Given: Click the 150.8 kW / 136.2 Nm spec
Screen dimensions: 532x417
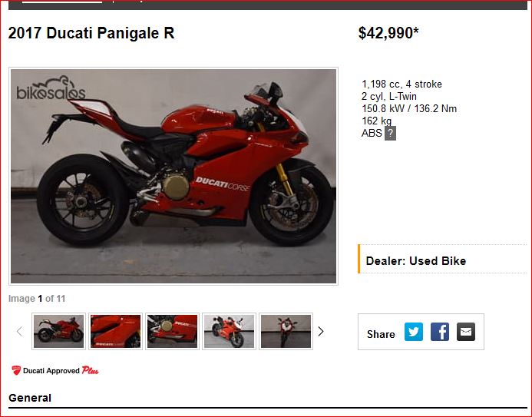Looking at the screenshot, I should (x=409, y=108).
